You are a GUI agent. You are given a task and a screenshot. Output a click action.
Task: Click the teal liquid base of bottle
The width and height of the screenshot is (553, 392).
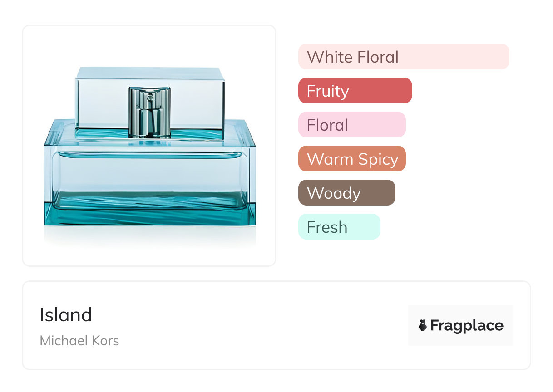(149, 213)
